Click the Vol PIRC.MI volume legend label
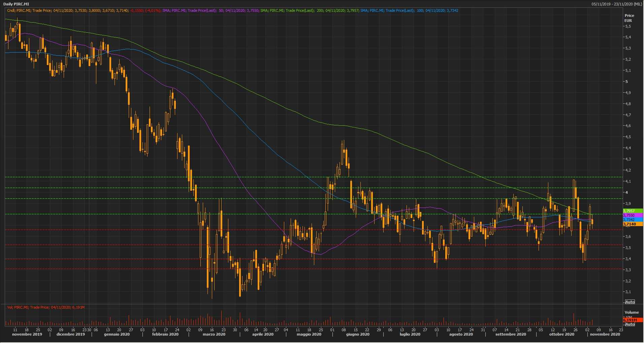 (46, 307)
